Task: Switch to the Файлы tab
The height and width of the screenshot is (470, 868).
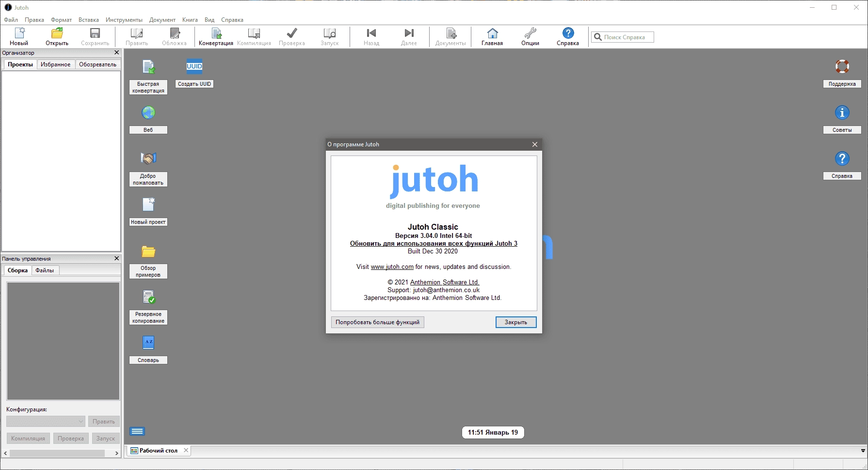Action: pos(45,270)
